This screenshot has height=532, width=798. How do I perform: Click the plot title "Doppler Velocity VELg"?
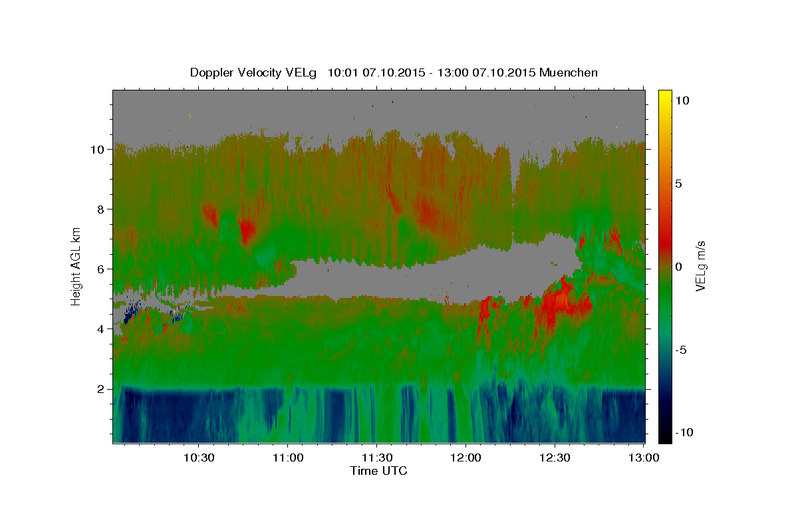[x=254, y=72]
